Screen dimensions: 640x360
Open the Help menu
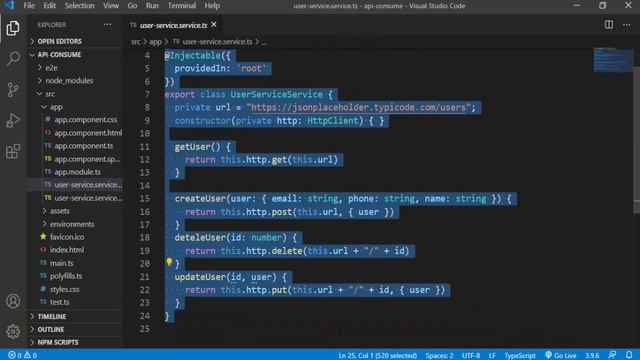coord(212,6)
